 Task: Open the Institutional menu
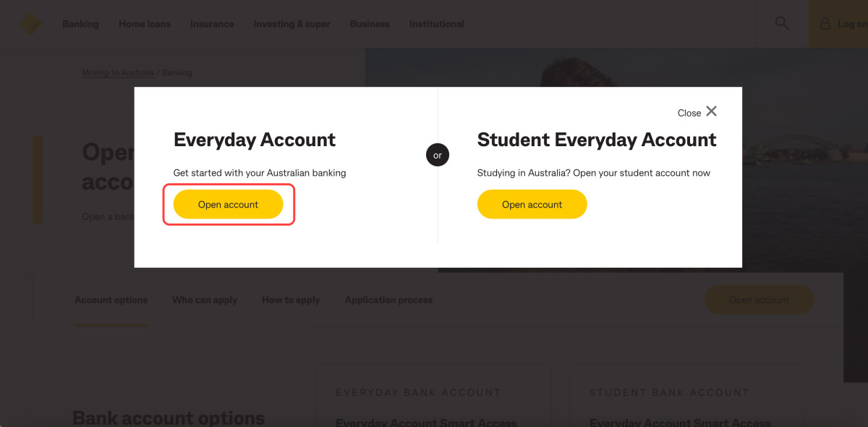[x=436, y=24]
